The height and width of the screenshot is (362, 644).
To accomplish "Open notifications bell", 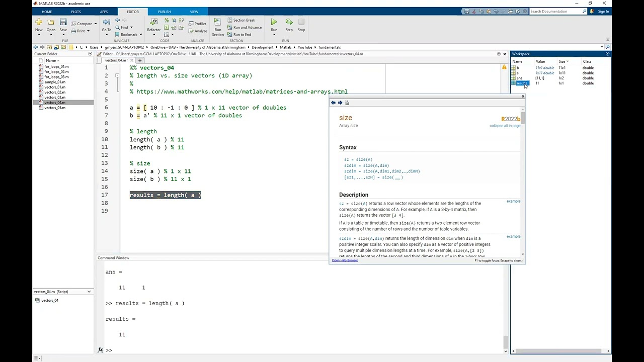I will [591, 11].
